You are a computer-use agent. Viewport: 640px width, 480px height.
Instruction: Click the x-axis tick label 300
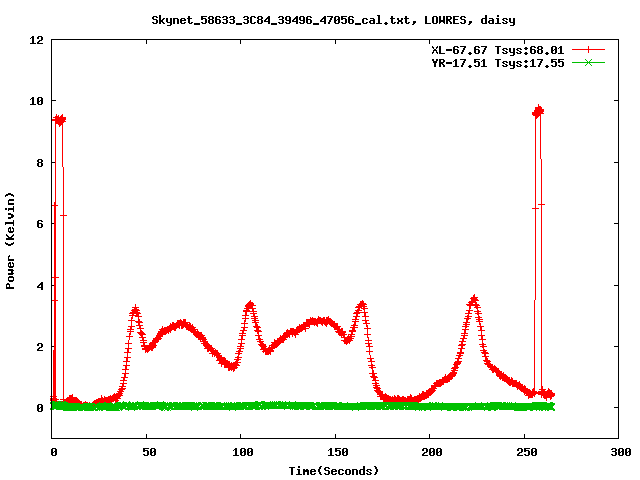point(620,452)
